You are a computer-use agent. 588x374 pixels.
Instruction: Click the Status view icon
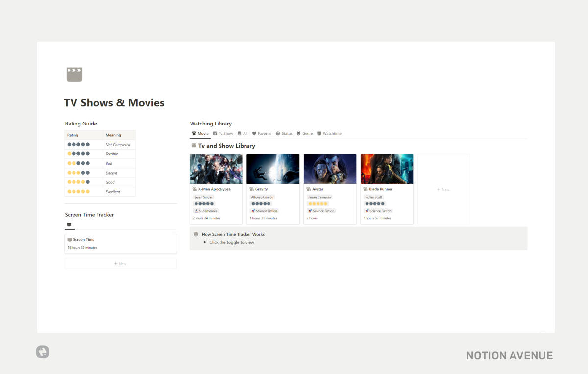pos(277,133)
